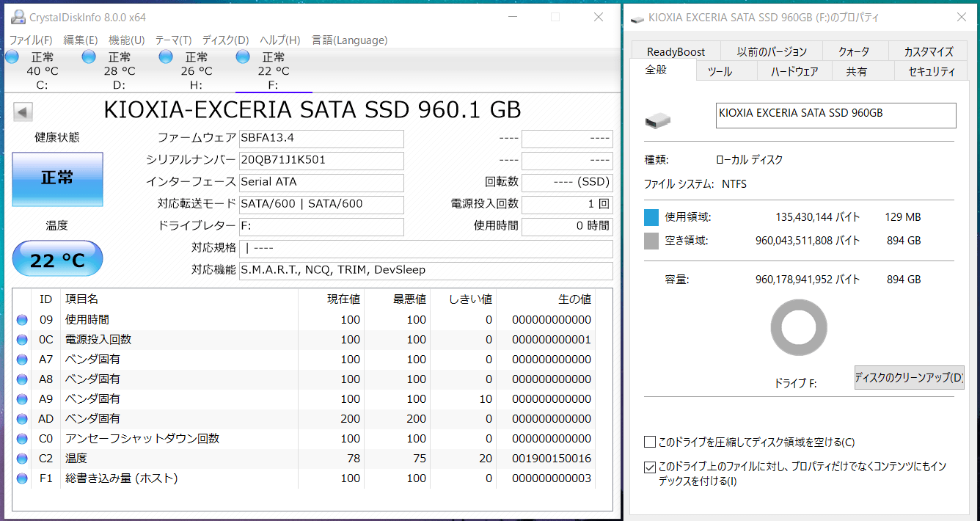Click the drive icon in properties title bar

tap(637, 18)
